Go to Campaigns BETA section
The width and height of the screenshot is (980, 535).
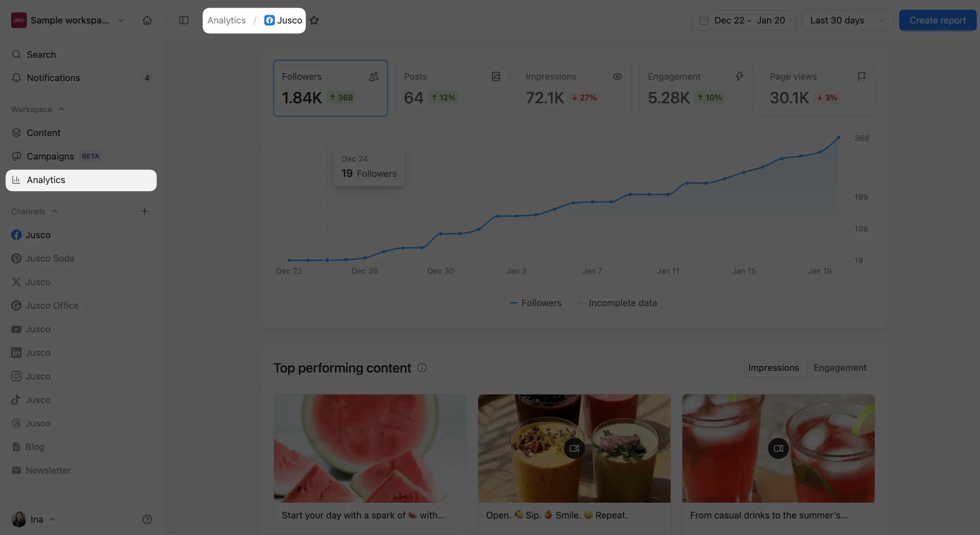pyautogui.click(x=50, y=156)
